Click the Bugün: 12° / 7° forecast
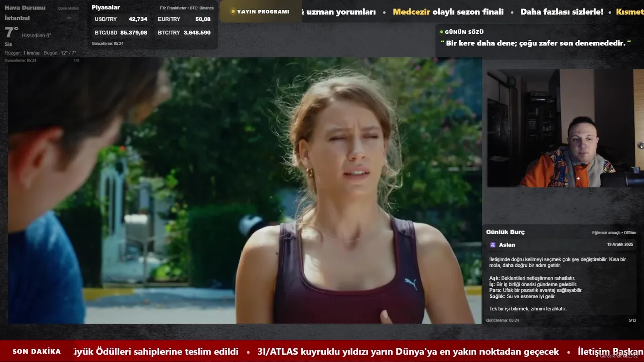The width and height of the screenshot is (644, 362). [60, 53]
